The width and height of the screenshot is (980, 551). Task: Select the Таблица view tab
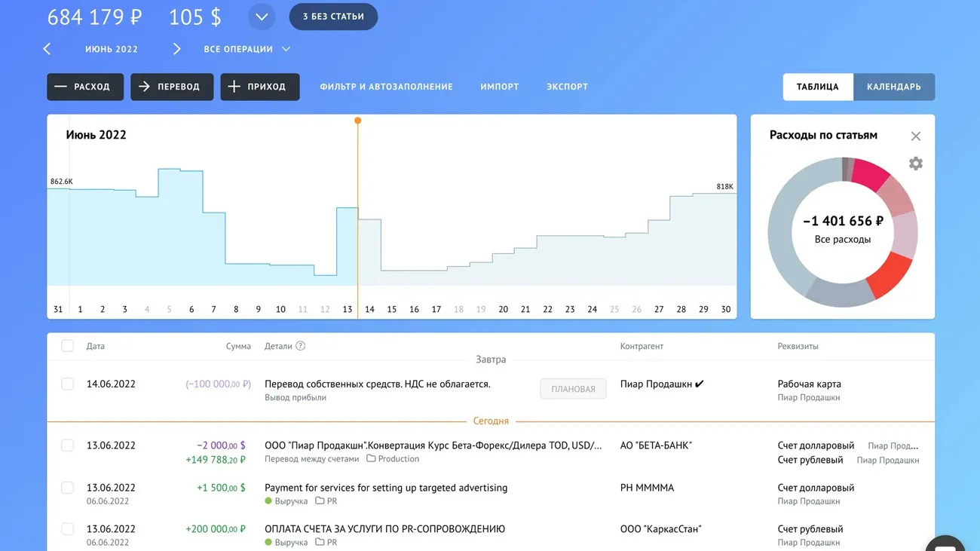click(x=817, y=87)
